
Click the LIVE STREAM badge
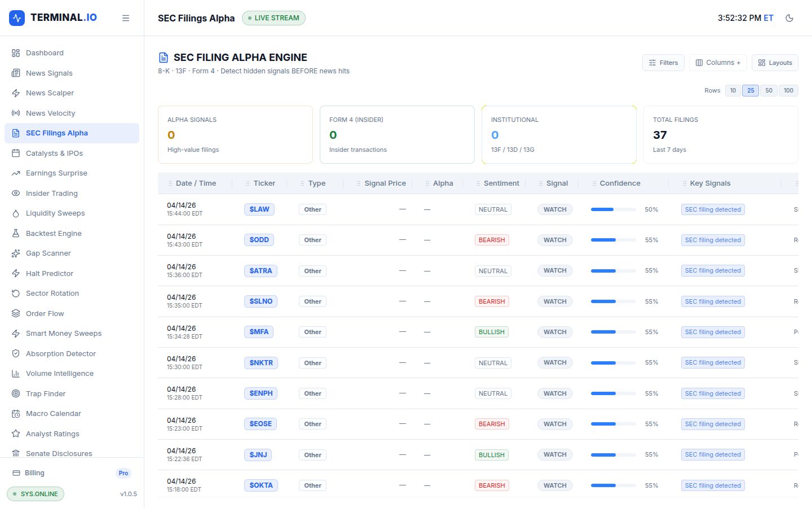[x=273, y=18]
